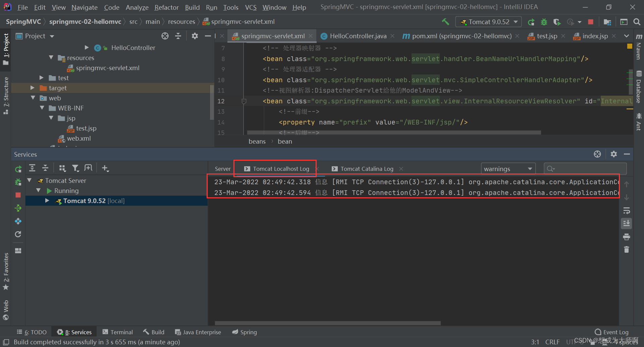Click the Debug bug icon in top toolbar

point(544,22)
